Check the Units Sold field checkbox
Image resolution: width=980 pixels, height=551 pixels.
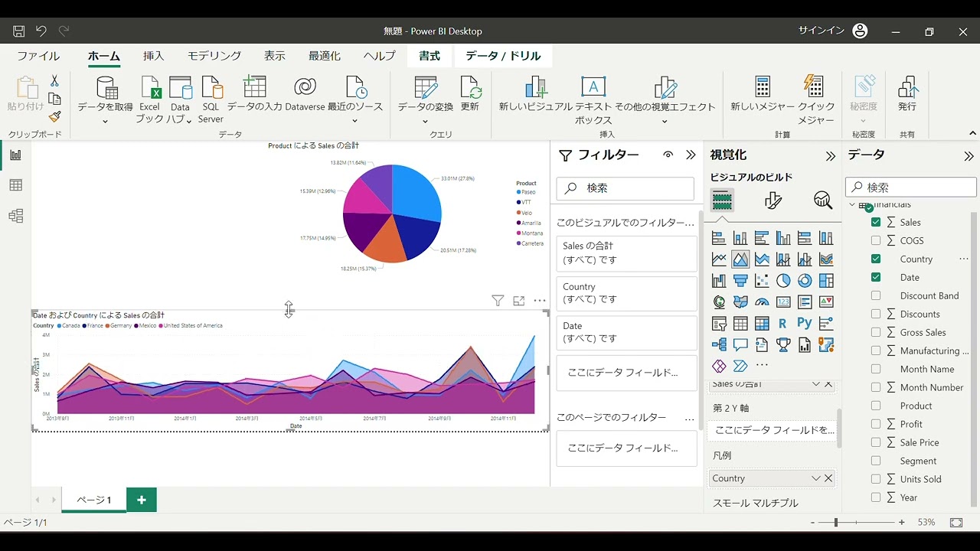(x=876, y=479)
